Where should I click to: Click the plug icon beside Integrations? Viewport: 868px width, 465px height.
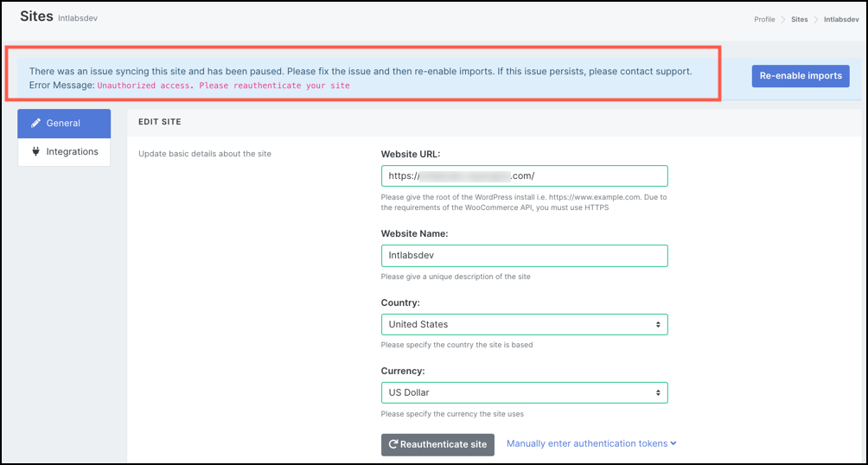36,152
